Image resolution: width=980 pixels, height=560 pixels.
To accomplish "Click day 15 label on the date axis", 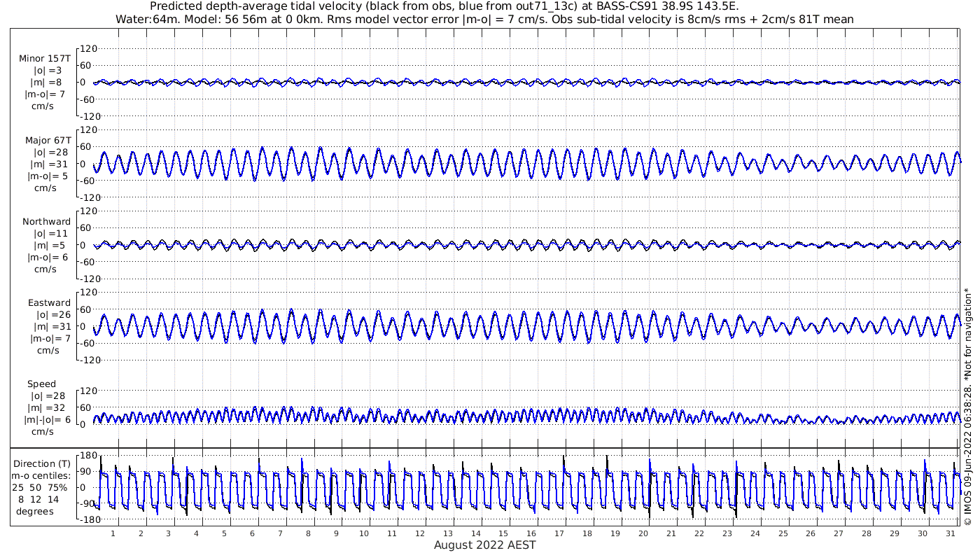I will pos(503,533).
